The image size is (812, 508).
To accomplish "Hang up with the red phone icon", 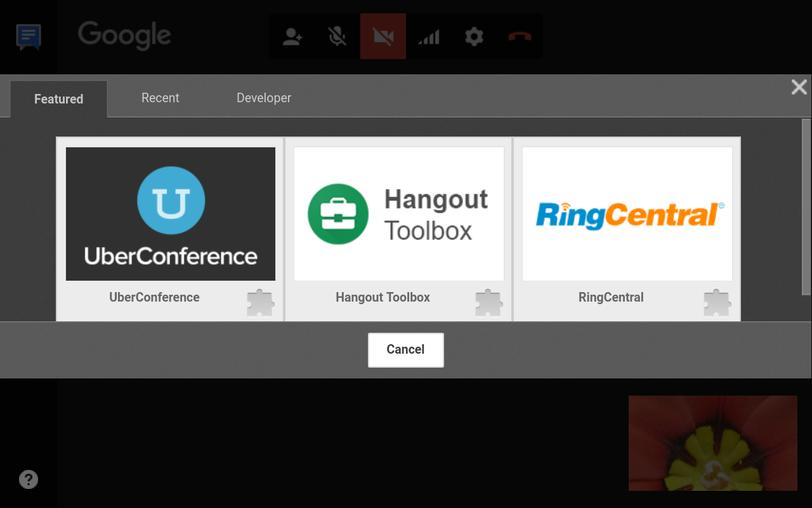I will point(520,37).
